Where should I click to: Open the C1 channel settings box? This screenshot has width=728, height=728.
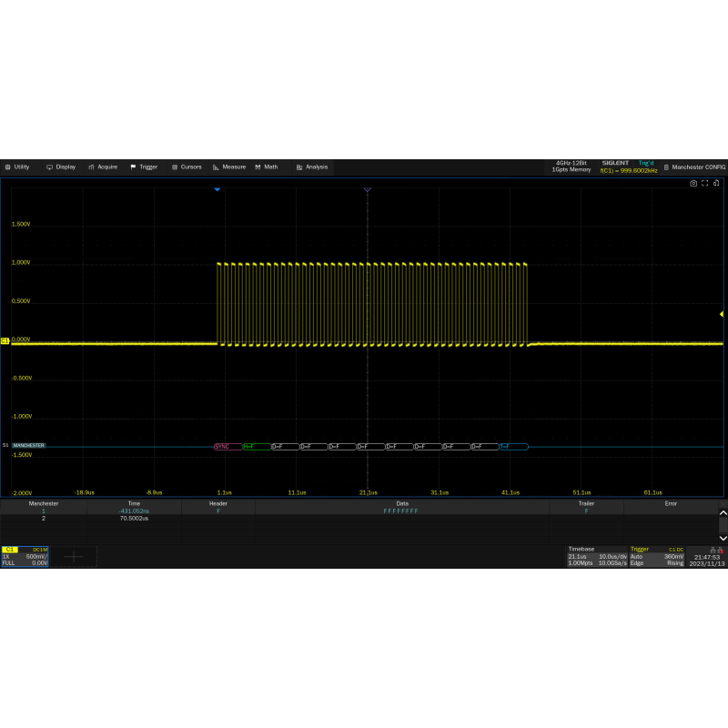(x=25, y=556)
